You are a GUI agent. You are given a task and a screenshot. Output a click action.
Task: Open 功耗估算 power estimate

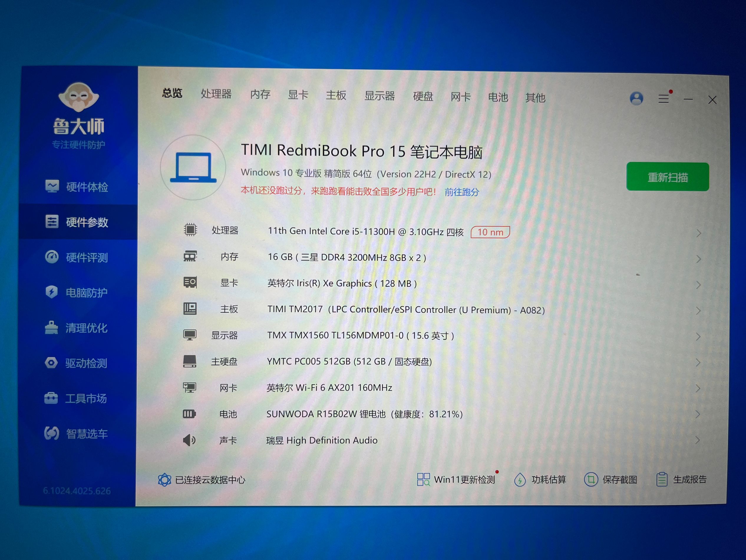click(540, 479)
